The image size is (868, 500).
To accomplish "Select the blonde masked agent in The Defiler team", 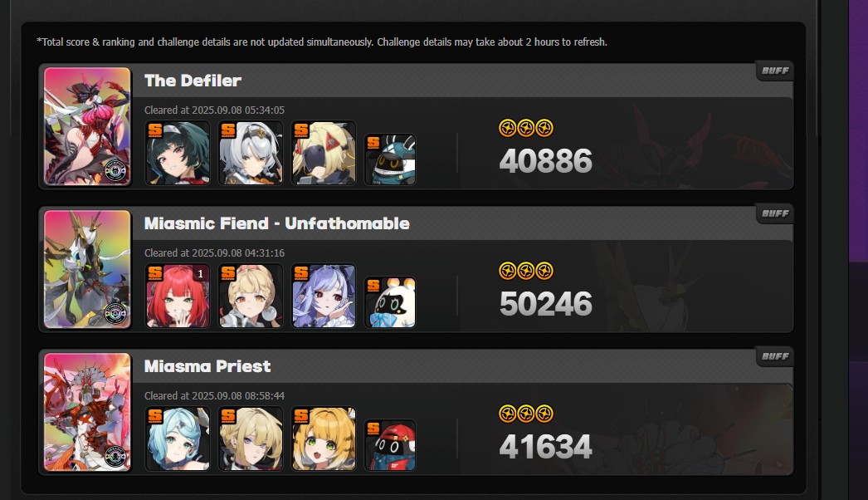I will coord(324,153).
